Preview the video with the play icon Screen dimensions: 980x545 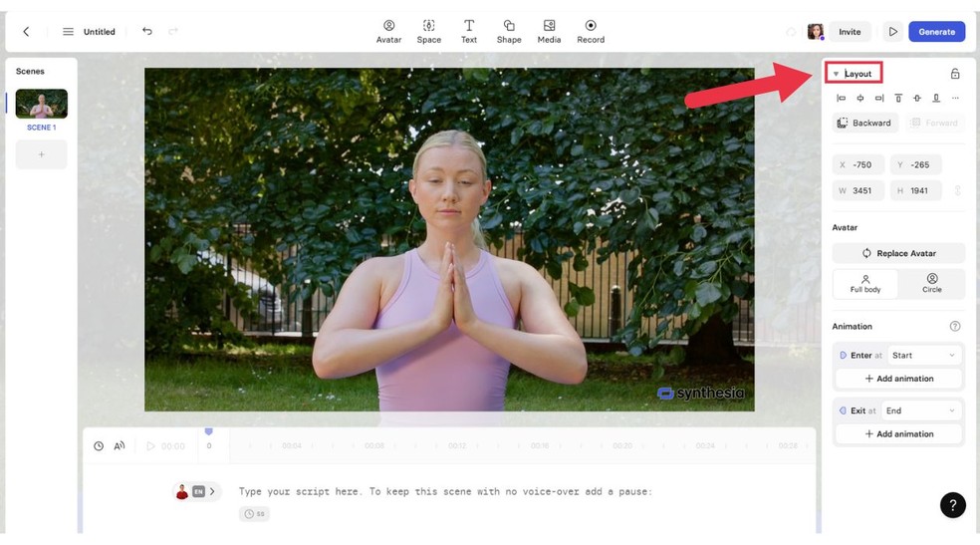tap(892, 31)
